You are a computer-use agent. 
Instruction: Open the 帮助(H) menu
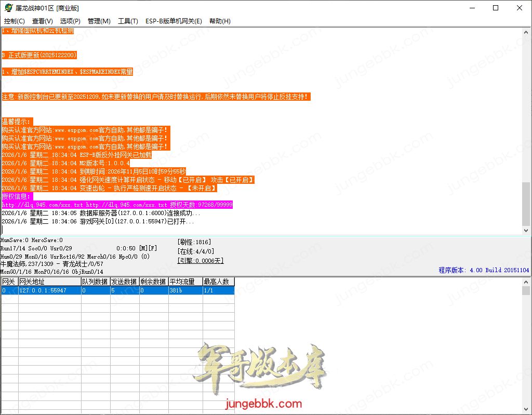coord(220,21)
